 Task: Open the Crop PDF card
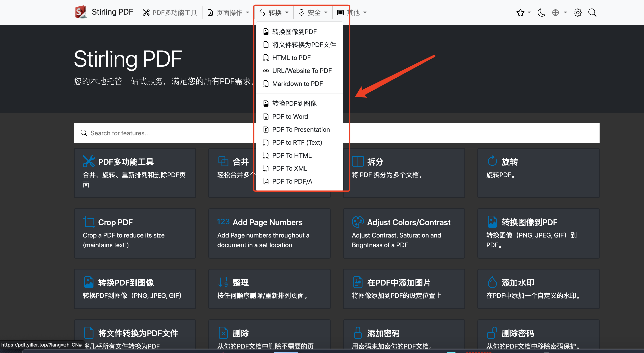[135, 233]
